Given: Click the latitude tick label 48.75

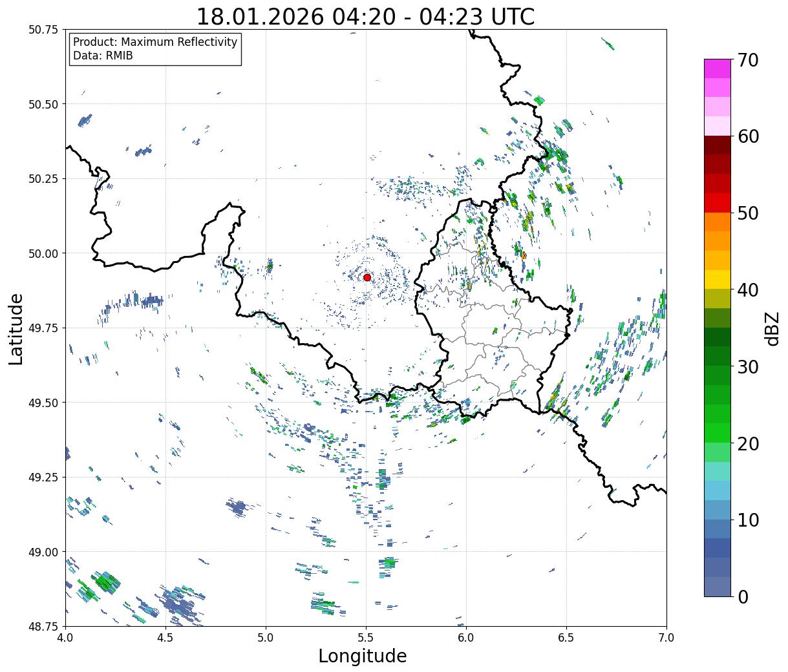Looking at the screenshot, I should click(x=43, y=626).
